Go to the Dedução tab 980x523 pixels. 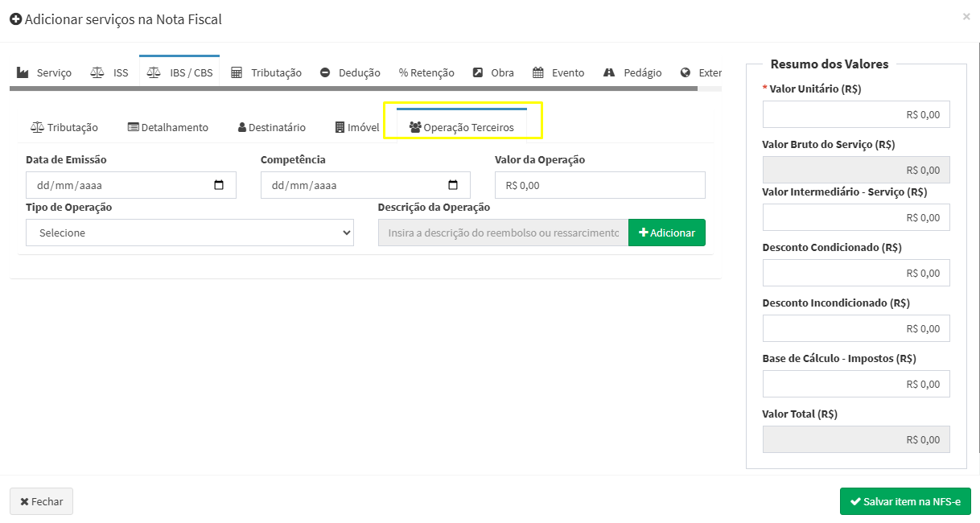click(350, 72)
